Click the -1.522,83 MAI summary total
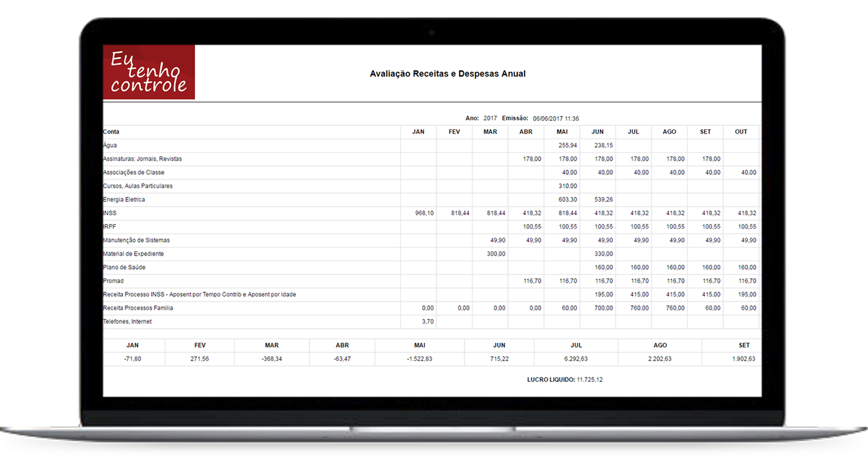 (x=419, y=359)
